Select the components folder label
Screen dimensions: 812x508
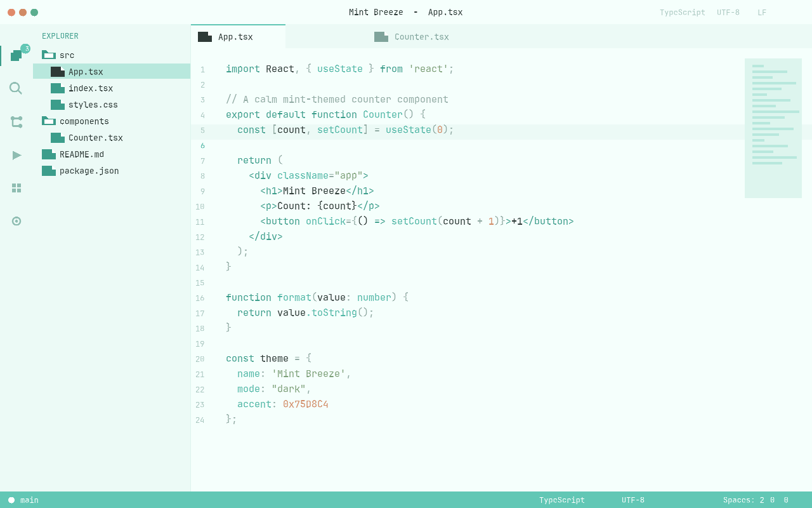click(84, 121)
